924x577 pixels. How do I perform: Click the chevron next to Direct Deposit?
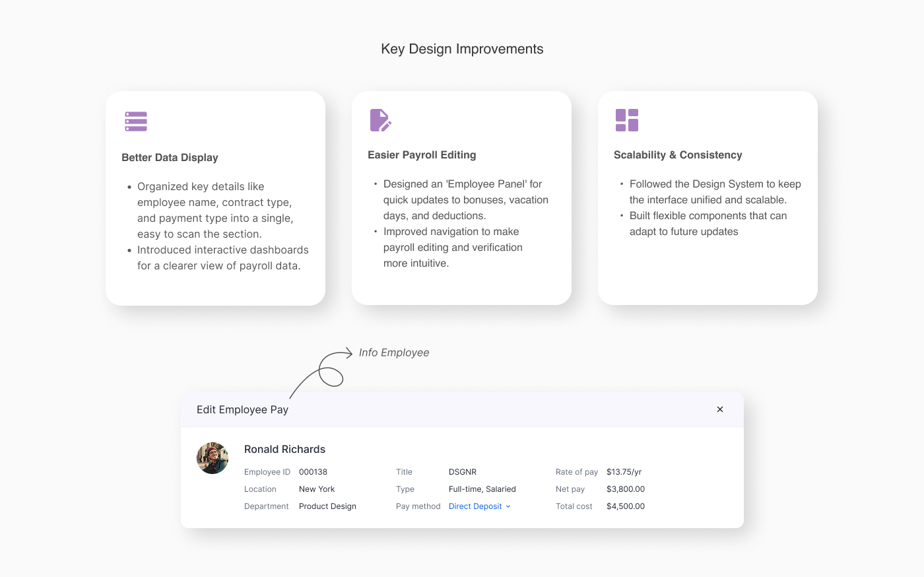508,506
